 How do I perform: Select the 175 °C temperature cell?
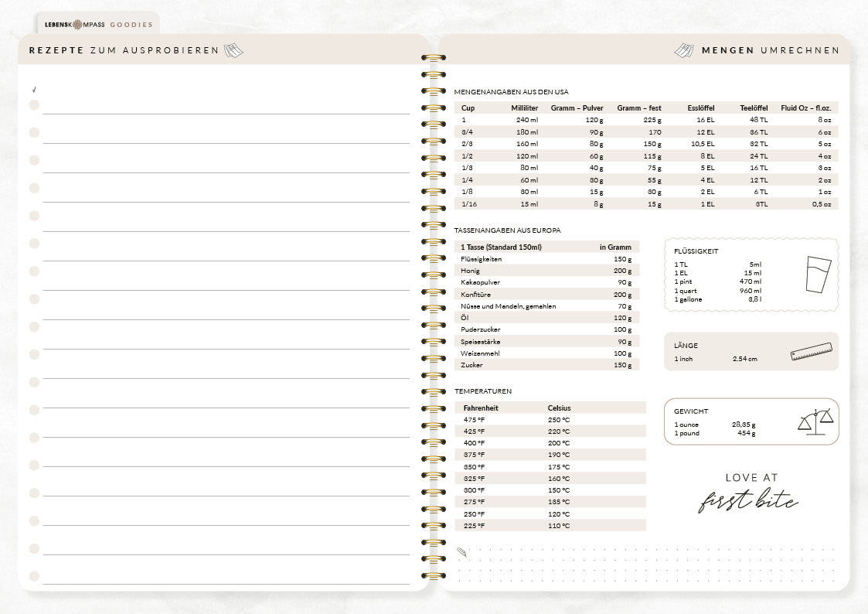pos(559,467)
